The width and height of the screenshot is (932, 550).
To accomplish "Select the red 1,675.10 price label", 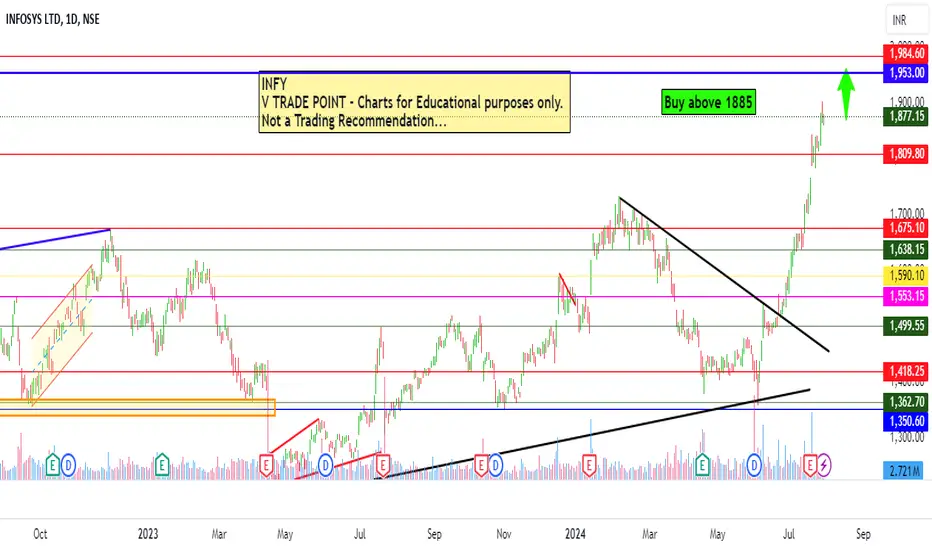I will point(906,228).
